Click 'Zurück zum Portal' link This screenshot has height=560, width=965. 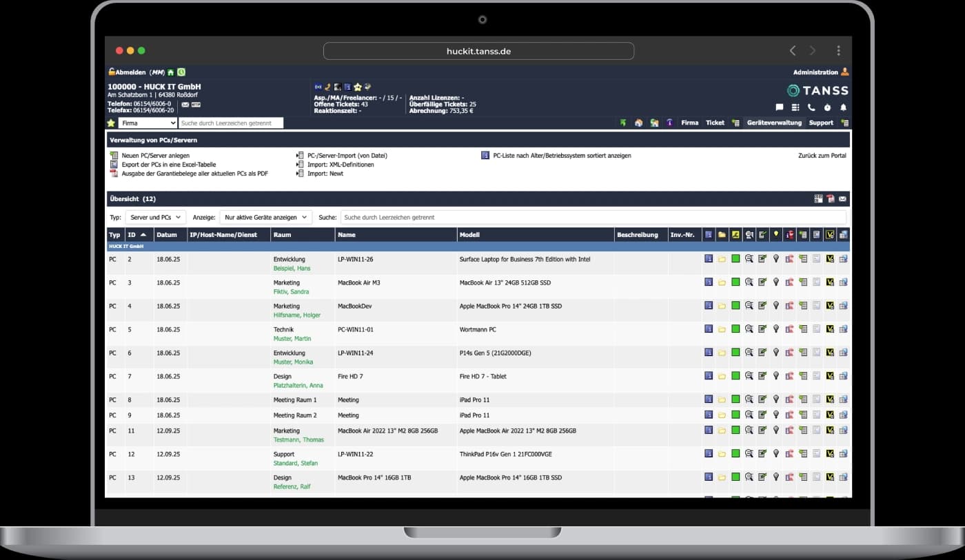click(822, 156)
